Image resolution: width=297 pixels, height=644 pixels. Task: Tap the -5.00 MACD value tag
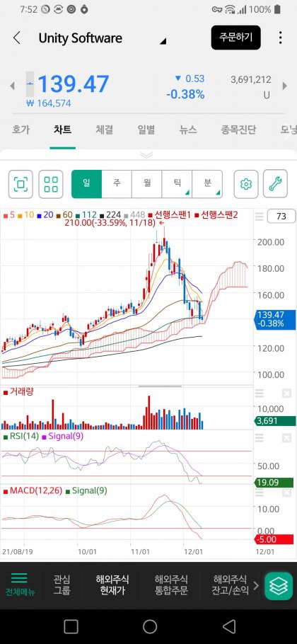tap(275, 539)
